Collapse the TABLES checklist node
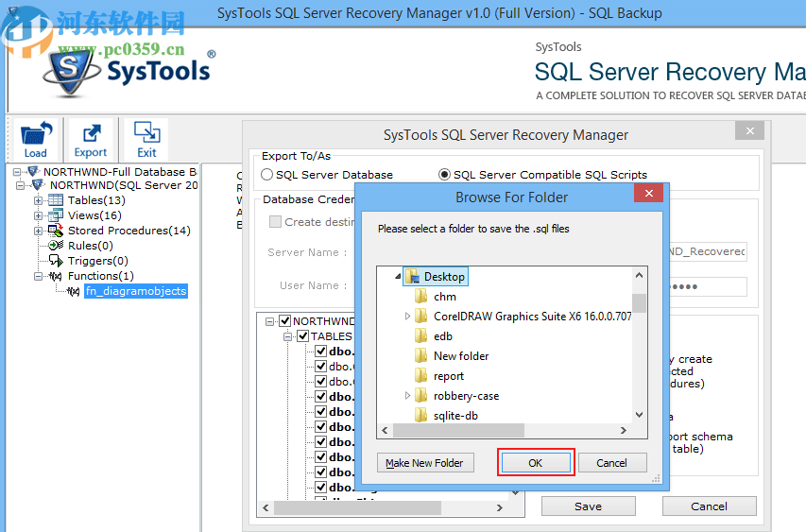Viewport: 806px width, 532px height. click(288, 336)
